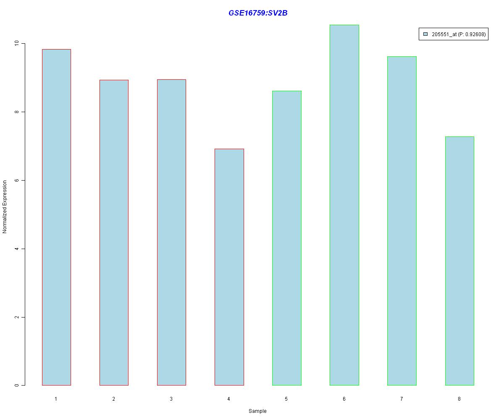Select the green-outlined bar for sample 5
This screenshot has width=504, height=420.
tap(287, 238)
